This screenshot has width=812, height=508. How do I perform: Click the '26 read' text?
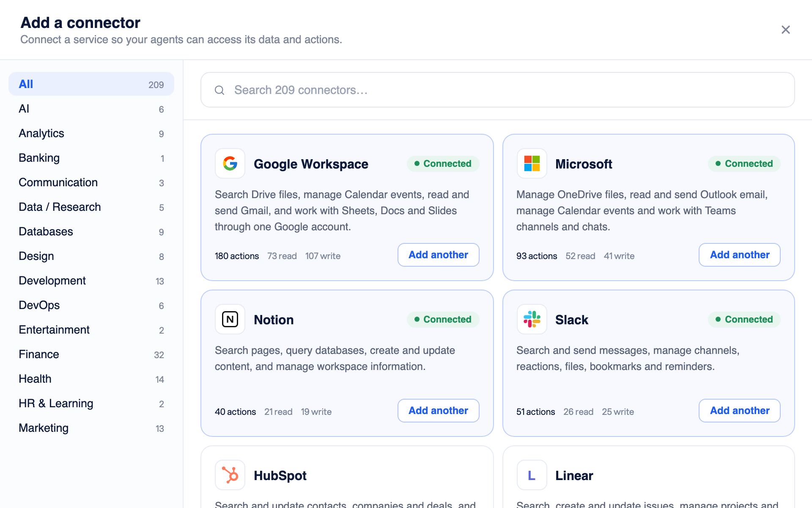pyautogui.click(x=578, y=412)
